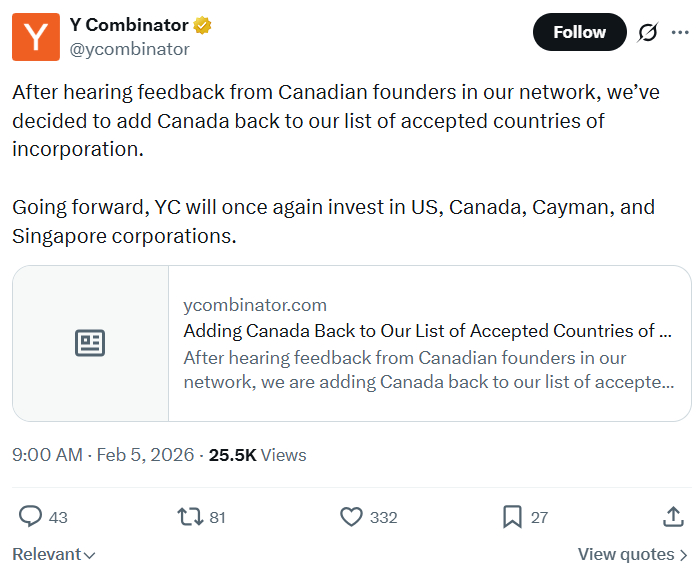Click the reply speech bubble icon
The width and height of the screenshot is (699, 576).
(31, 516)
